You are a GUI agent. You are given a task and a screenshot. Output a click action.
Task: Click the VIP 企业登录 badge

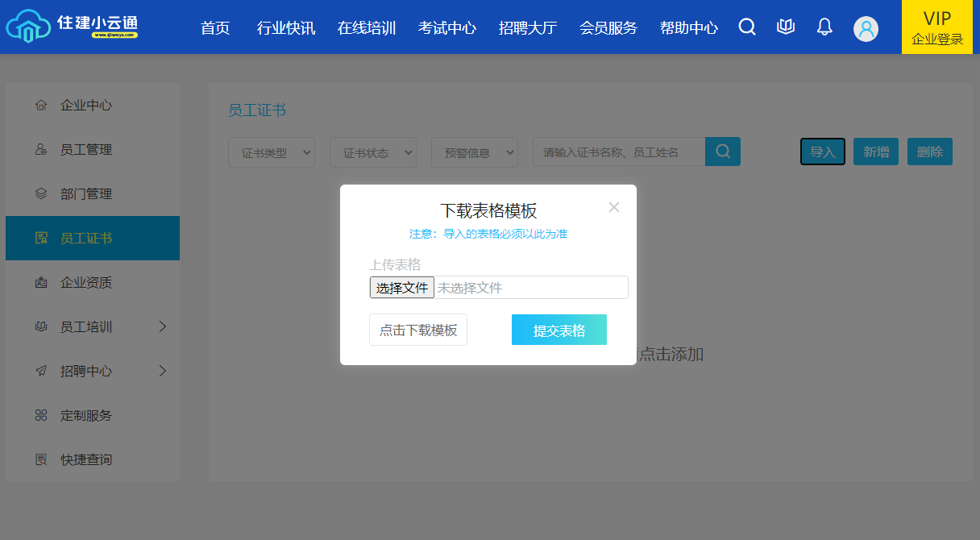pyautogui.click(x=937, y=27)
